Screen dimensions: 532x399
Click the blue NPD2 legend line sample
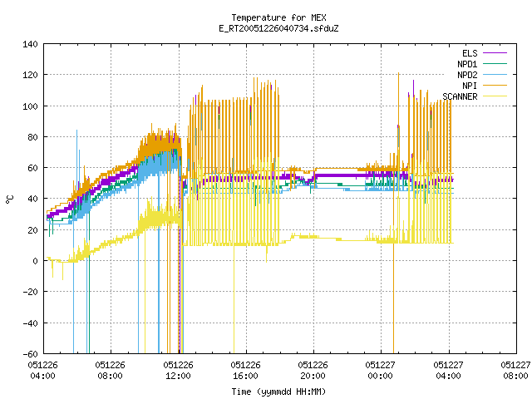coord(495,75)
